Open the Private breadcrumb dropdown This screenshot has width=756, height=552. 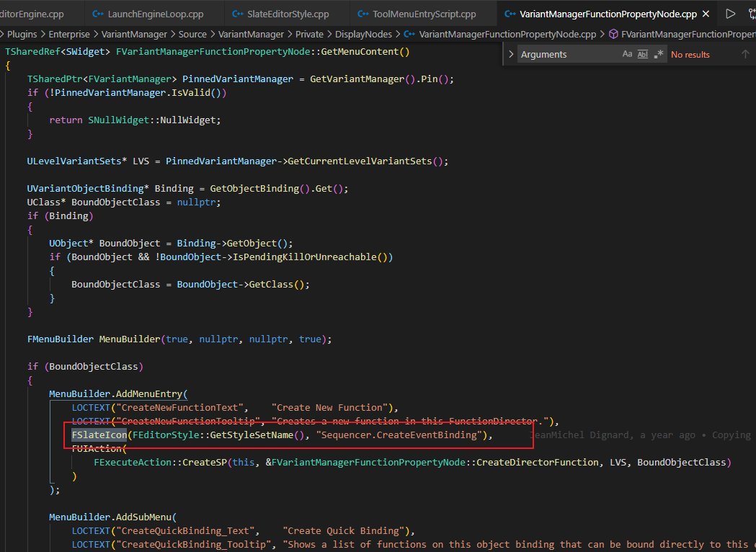[309, 33]
